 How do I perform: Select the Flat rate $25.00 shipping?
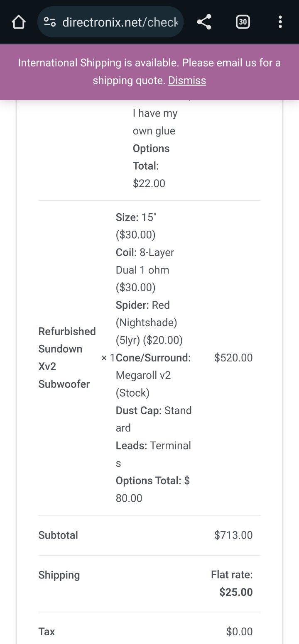[x=232, y=583]
